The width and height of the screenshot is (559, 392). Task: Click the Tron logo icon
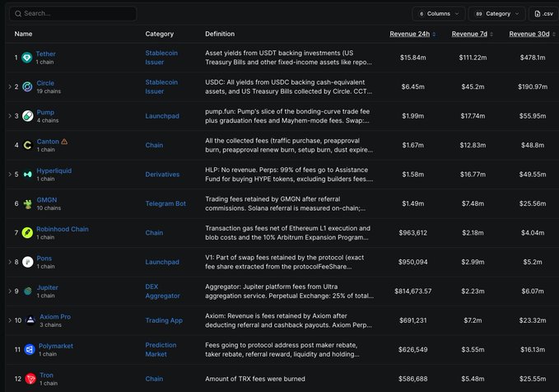click(30, 379)
